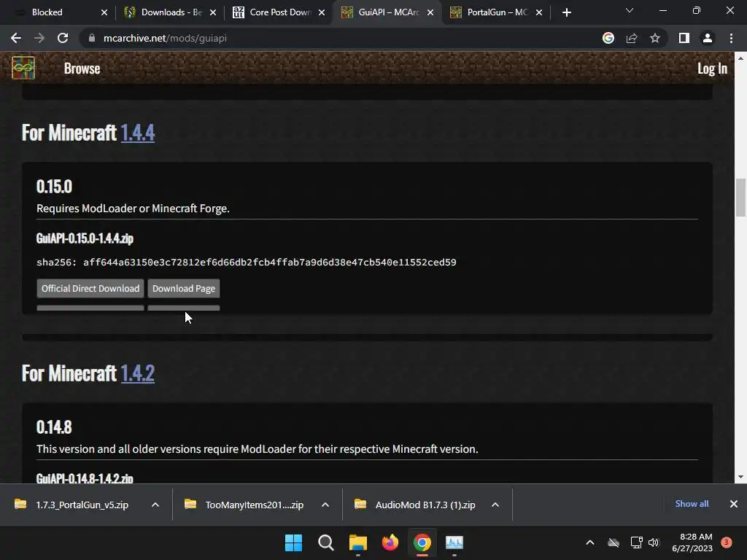Reload the current page
This screenshot has height=560, width=747.
point(63,38)
